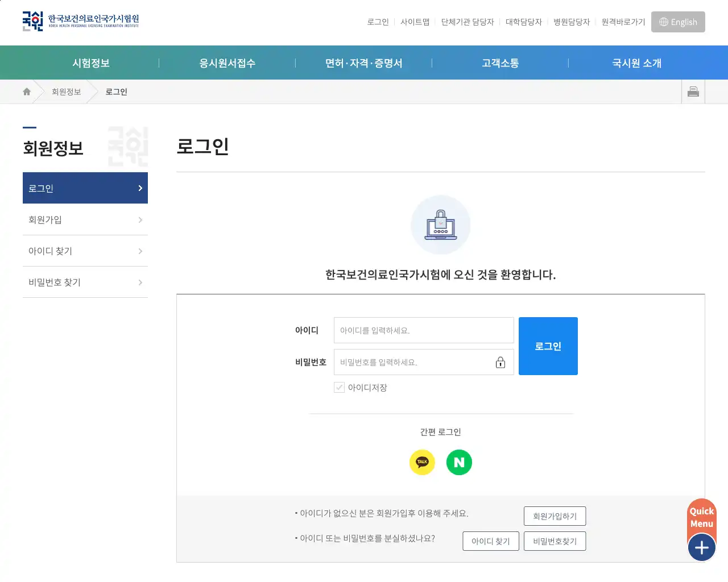728x582 pixels.
Task: Click the 아이디 찾기 button at bottom
Action: (x=491, y=541)
